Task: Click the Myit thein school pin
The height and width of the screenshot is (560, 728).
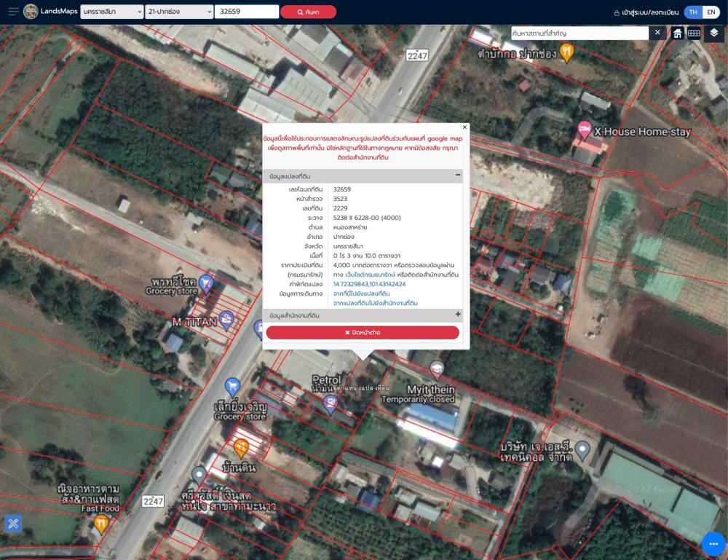Action: [436, 369]
